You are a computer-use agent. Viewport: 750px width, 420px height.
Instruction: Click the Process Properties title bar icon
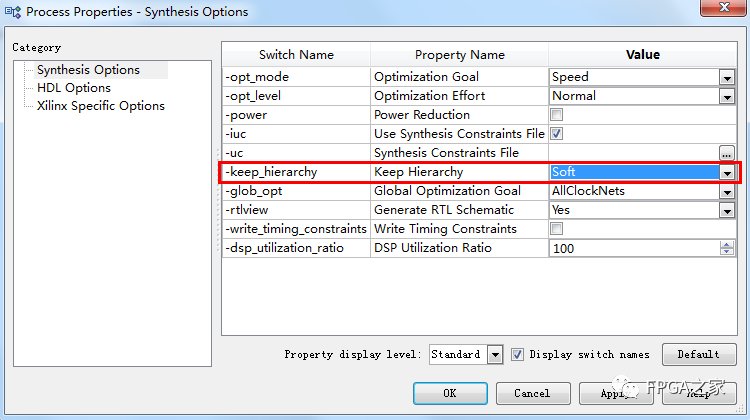click(12, 12)
